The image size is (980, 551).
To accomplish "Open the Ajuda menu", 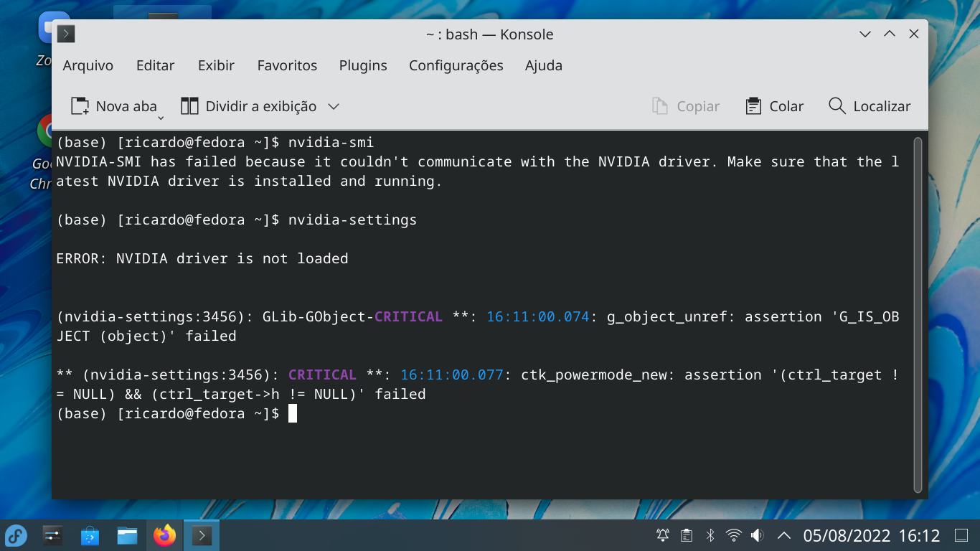I will (x=543, y=65).
